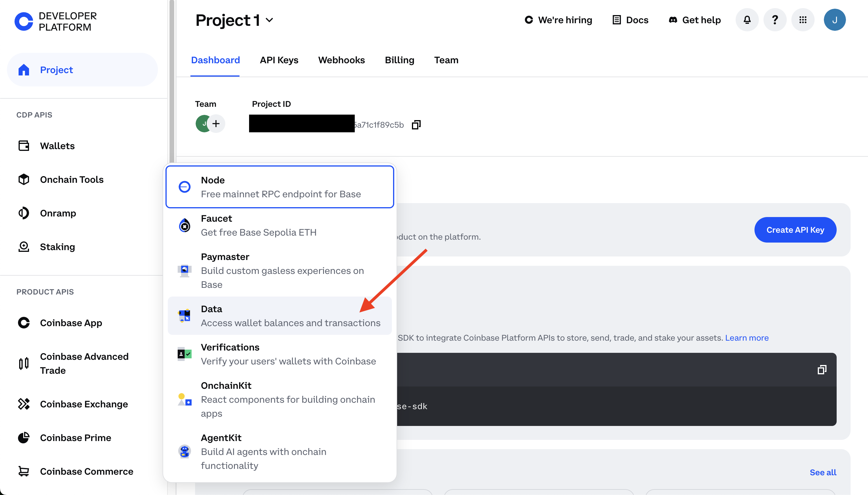Click the sidebar vertical scrollbar
This screenshot has width=868, height=495.
172,82
